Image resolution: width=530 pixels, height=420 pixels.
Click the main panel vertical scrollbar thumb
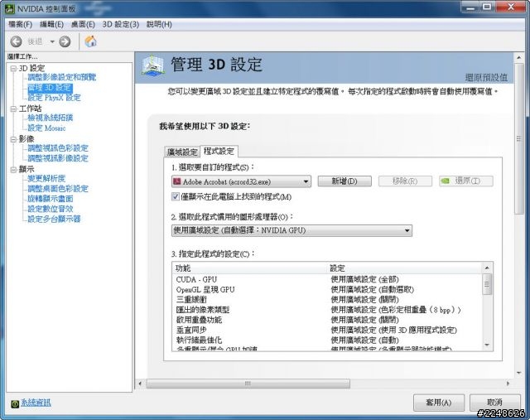[519, 138]
